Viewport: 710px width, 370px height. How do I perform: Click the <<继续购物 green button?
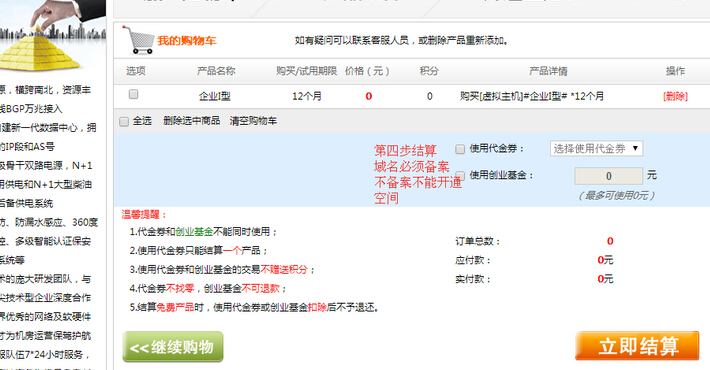click(x=173, y=347)
